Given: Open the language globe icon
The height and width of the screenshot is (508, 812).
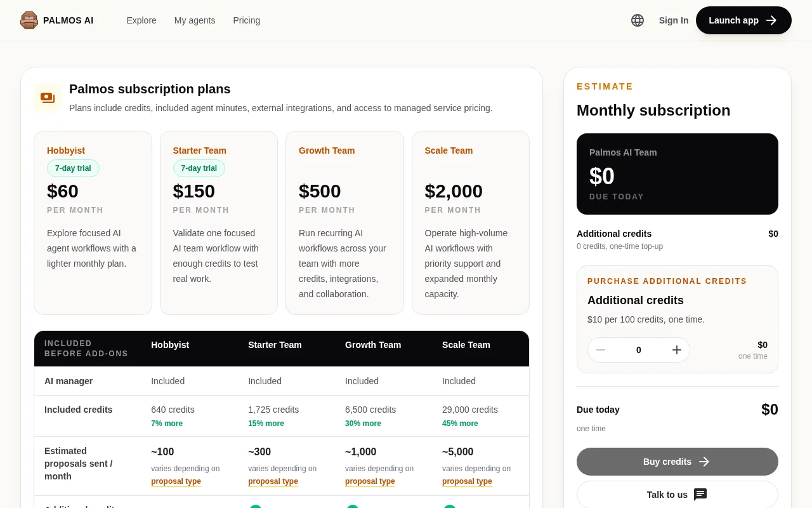Looking at the screenshot, I should point(638,20).
